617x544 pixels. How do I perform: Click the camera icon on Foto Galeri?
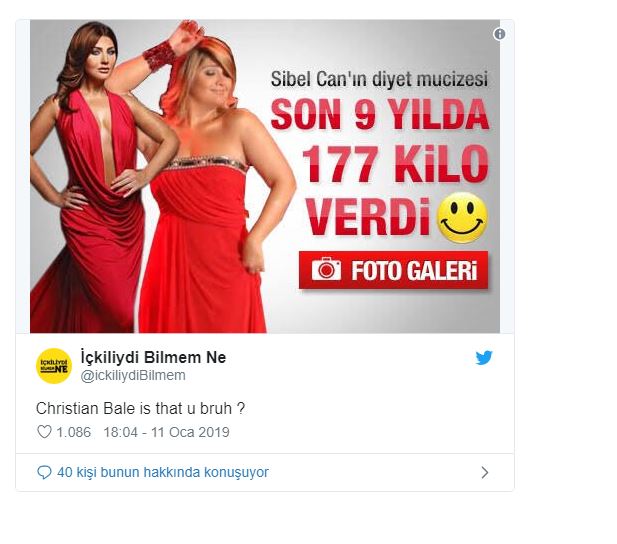(x=326, y=269)
